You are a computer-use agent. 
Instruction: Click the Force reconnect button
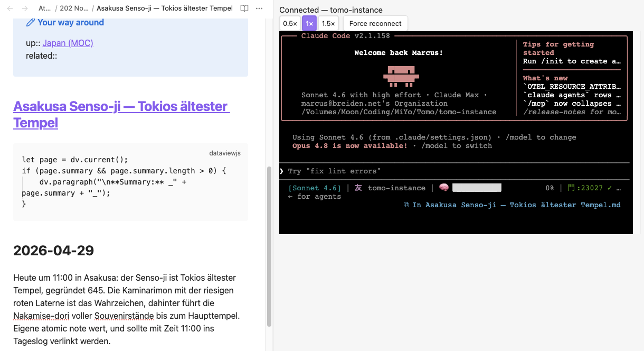375,23
